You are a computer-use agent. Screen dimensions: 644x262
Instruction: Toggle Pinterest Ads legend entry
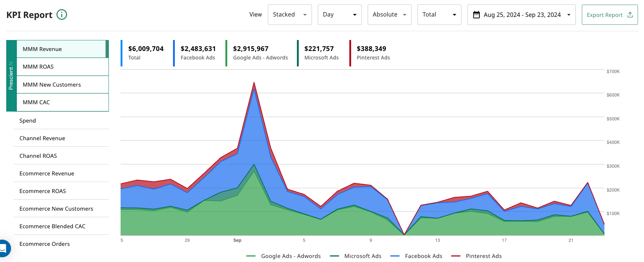[476, 256]
